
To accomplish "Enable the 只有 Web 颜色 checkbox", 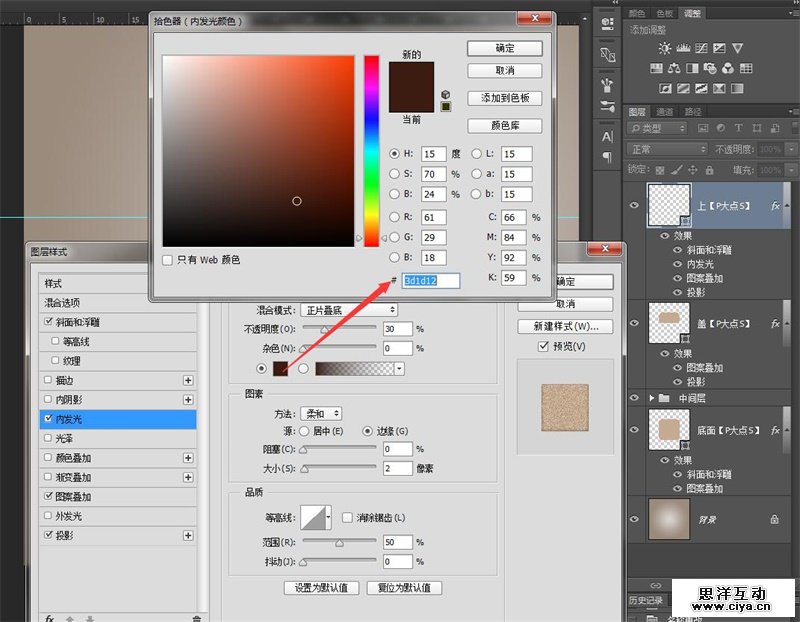I will (167, 259).
